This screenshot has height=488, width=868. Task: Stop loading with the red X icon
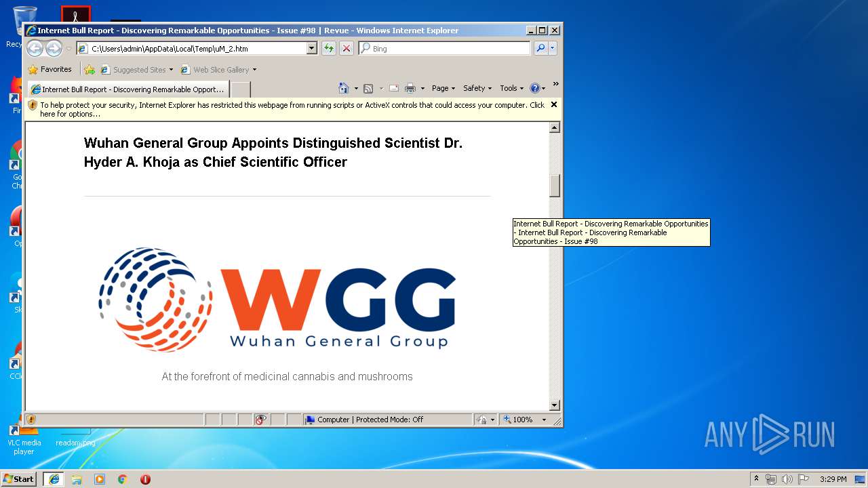click(347, 49)
